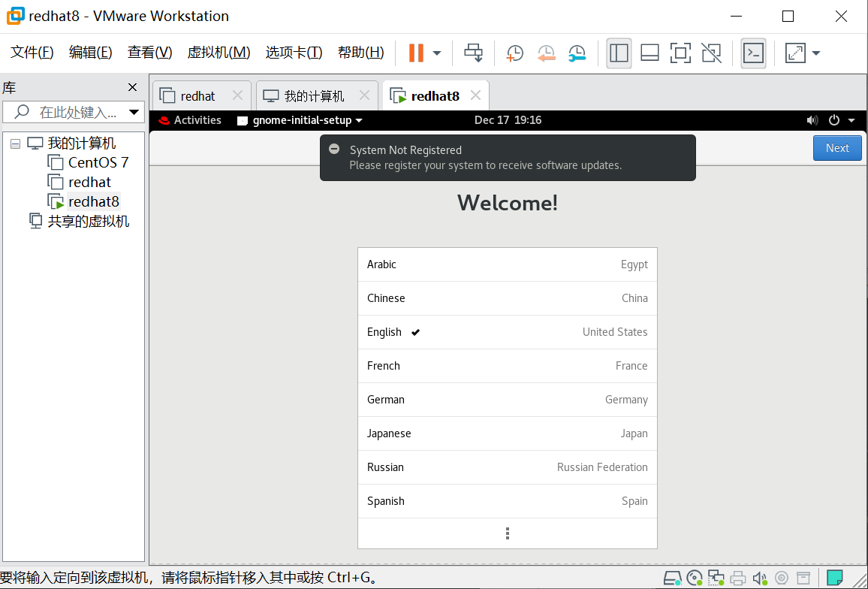Click the stretch guest display icon
Image resolution: width=868 pixels, height=589 pixels.
795,53
